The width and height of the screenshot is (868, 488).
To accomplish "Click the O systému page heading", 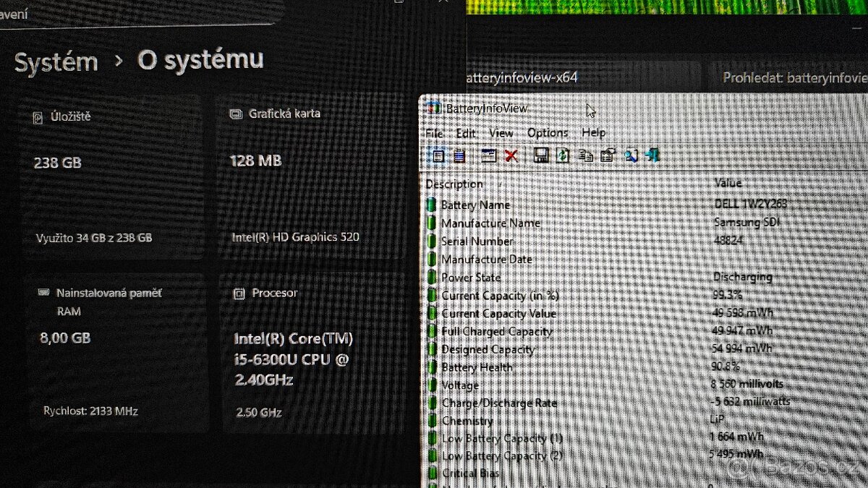I will pos(200,60).
